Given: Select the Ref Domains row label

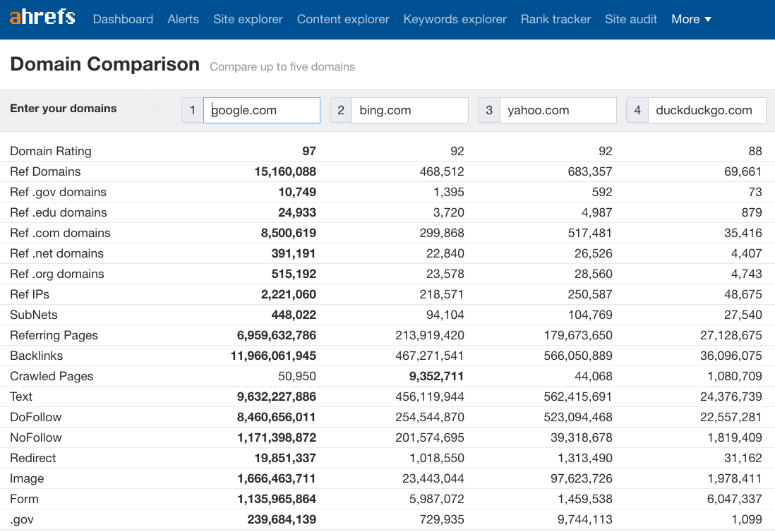Looking at the screenshot, I should [x=45, y=171].
